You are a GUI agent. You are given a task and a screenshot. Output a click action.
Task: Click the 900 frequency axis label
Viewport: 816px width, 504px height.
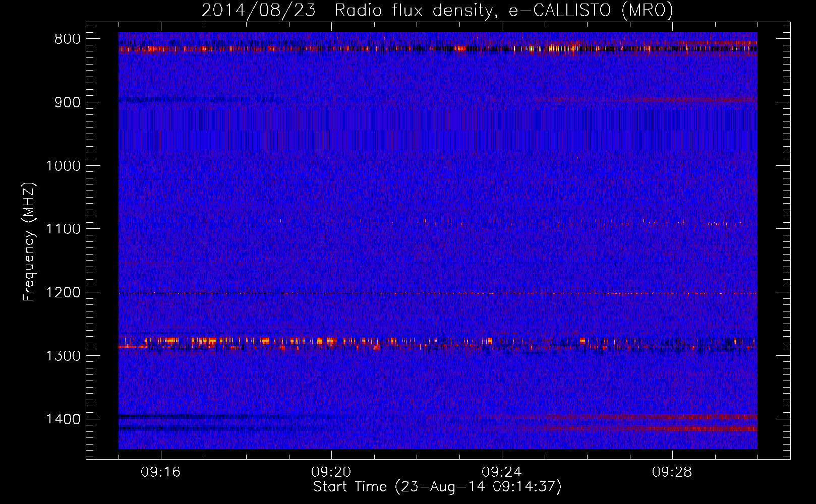point(67,102)
